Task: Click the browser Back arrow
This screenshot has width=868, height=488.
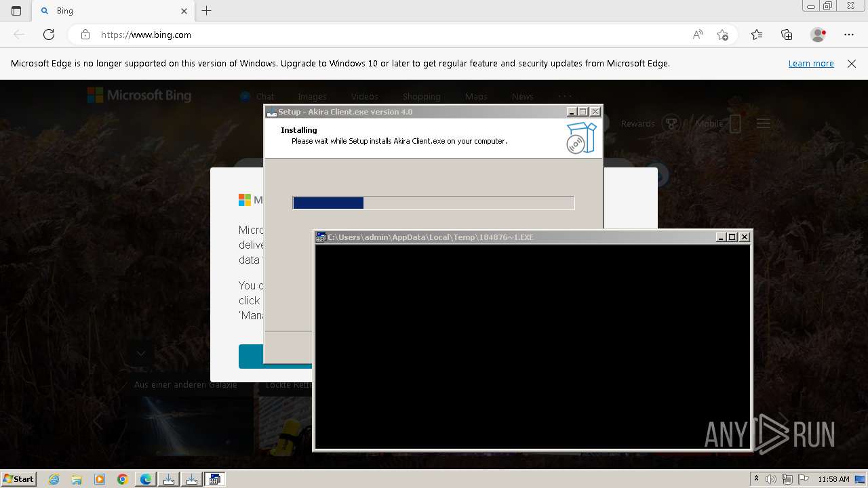Action: 19,35
